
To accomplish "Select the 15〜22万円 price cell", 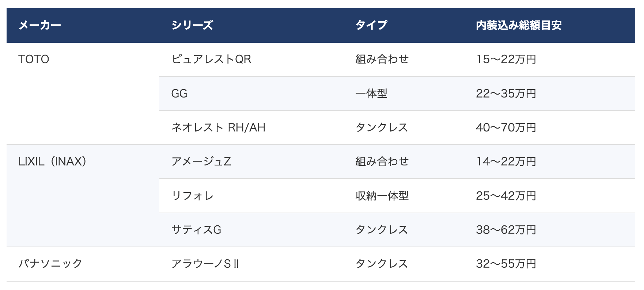I will [506, 59].
